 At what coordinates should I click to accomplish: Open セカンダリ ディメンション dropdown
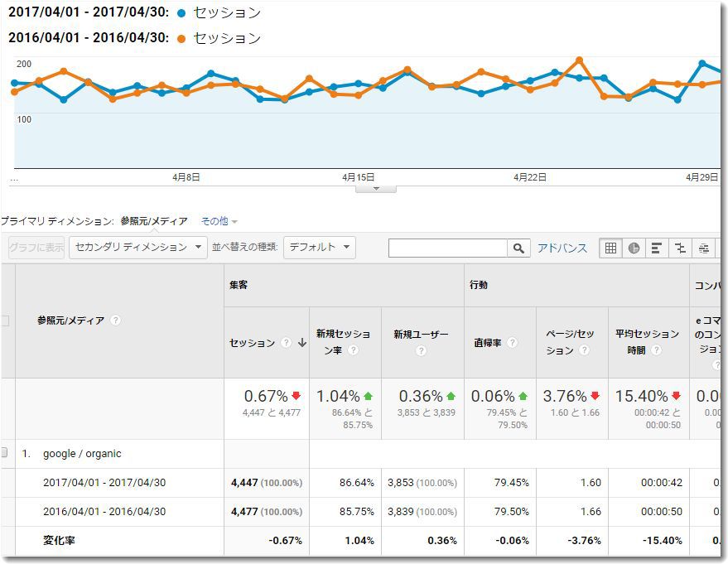[138, 247]
